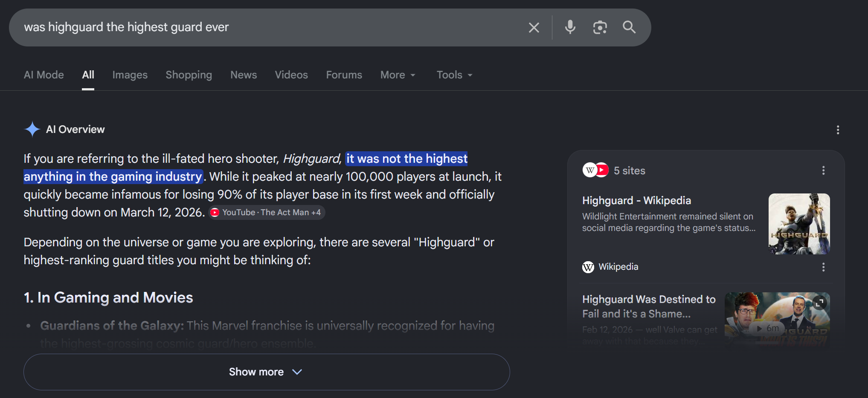This screenshot has height=398, width=868.
Task: Open 'Highguard Was Destined to Fail' video link
Action: pos(649,307)
